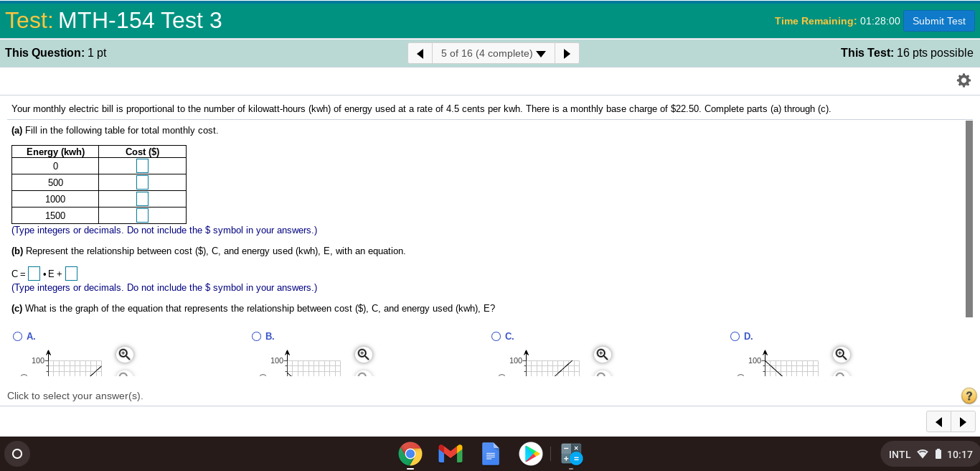This screenshot has width=980, height=471.
Task: Click the magnifier icon beside graph C
Action: coord(602,354)
